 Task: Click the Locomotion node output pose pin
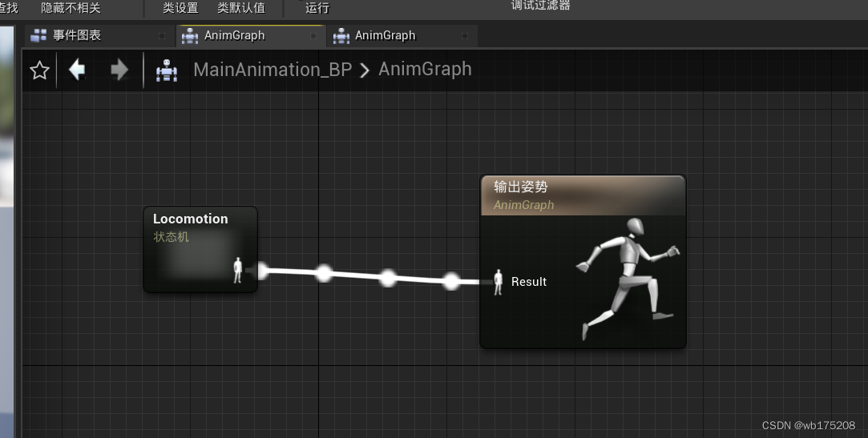238,271
